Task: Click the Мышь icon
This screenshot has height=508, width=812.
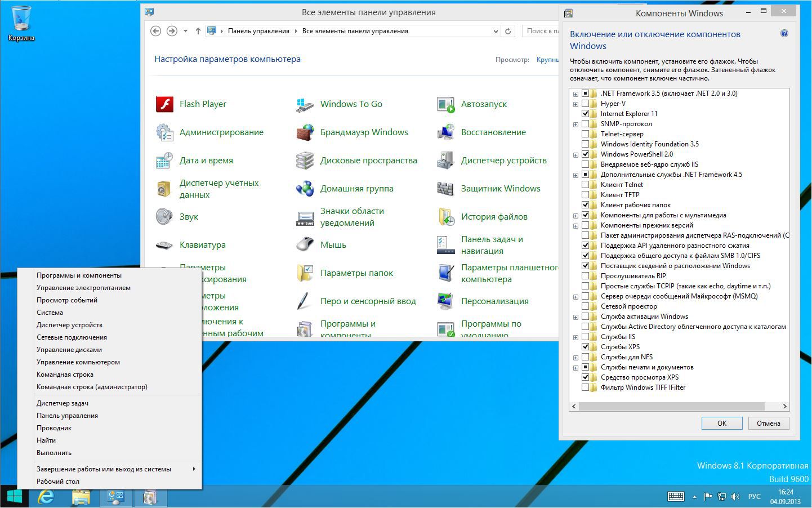Action: pos(305,245)
